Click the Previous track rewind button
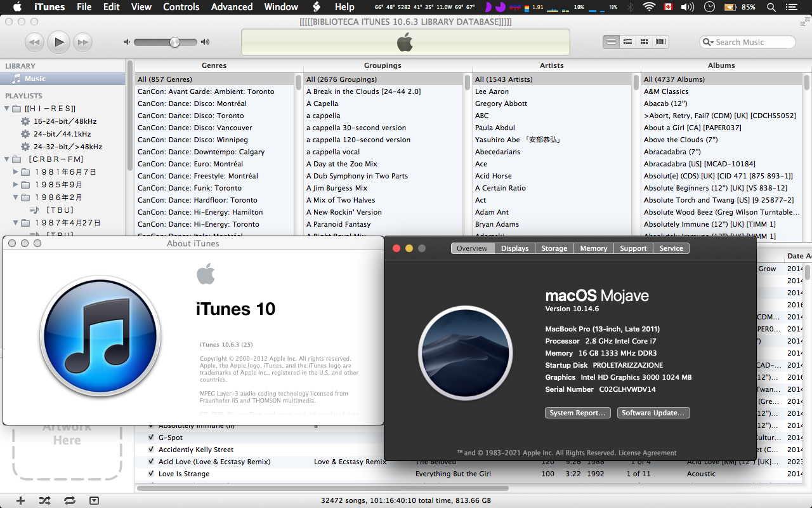812x508 pixels. pos(34,43)
